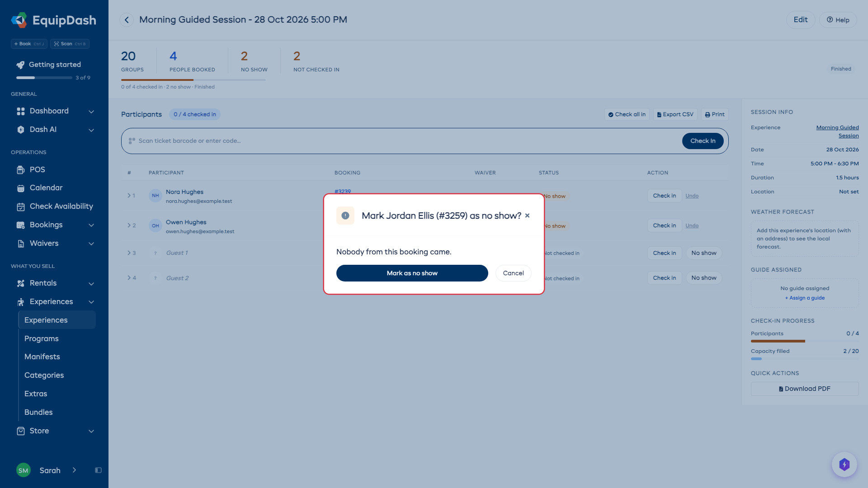Image resolution: width=868 pixels, height=488 pixels.
Task: Click the Participants check-in progress bar
Action: coord(805,341)
